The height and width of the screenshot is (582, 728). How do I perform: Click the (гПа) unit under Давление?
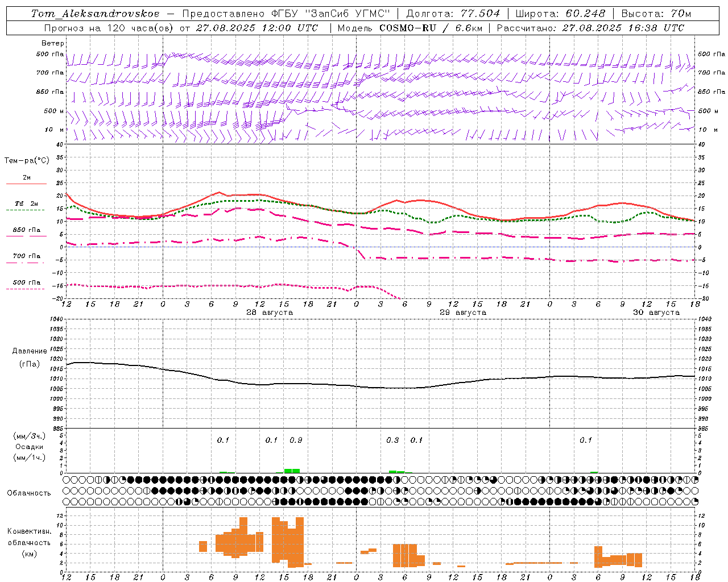tap(30, 364)
